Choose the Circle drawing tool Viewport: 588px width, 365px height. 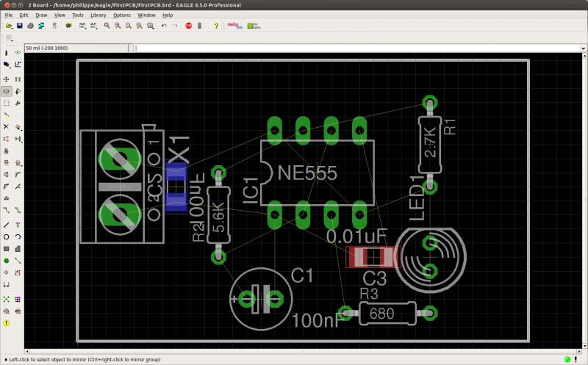7,237
